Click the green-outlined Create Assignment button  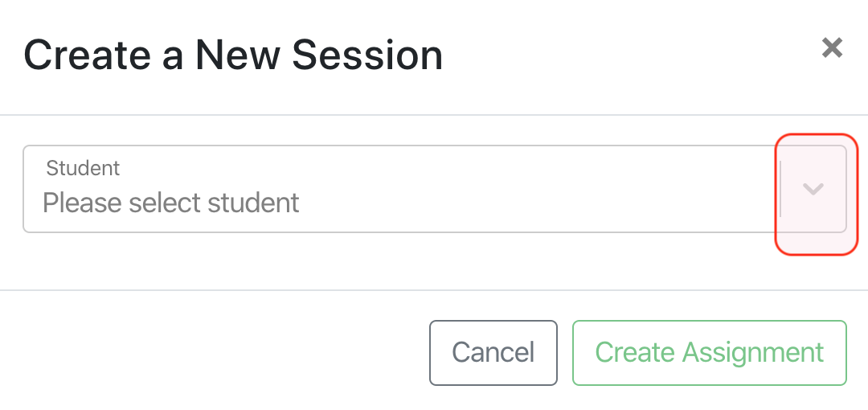click(x=709, y=353)
